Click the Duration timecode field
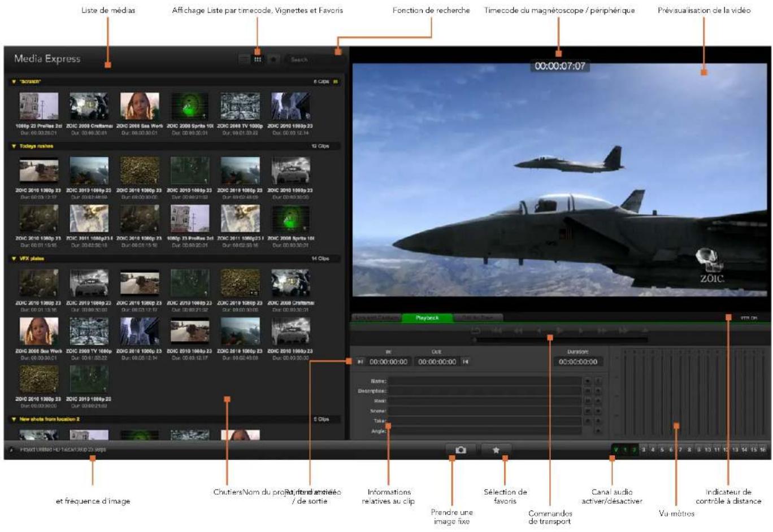Screen dimensions: 773x532 (x=577, y=362)
